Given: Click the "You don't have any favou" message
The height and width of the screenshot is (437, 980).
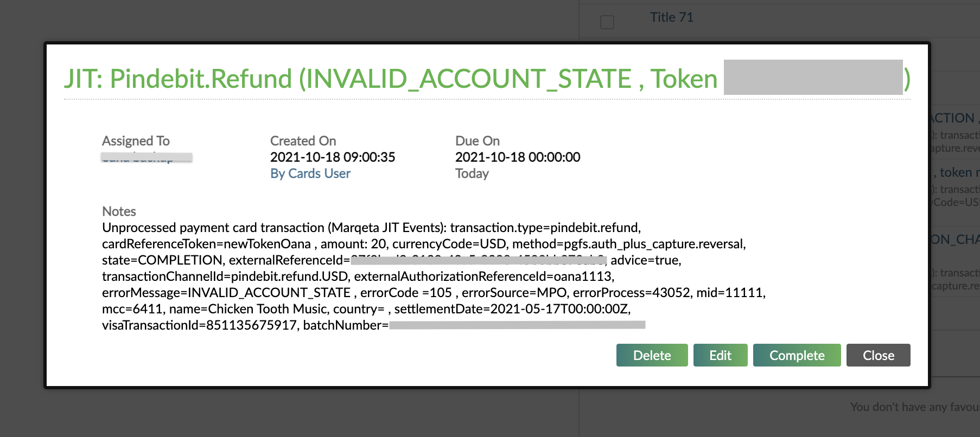Looking at the screenshot, I should click(x=914, y=407).
